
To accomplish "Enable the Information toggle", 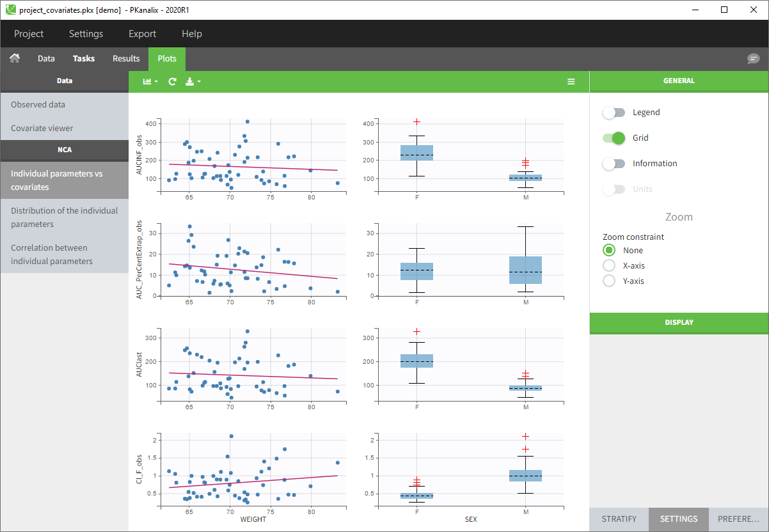I will pos(614,164).
